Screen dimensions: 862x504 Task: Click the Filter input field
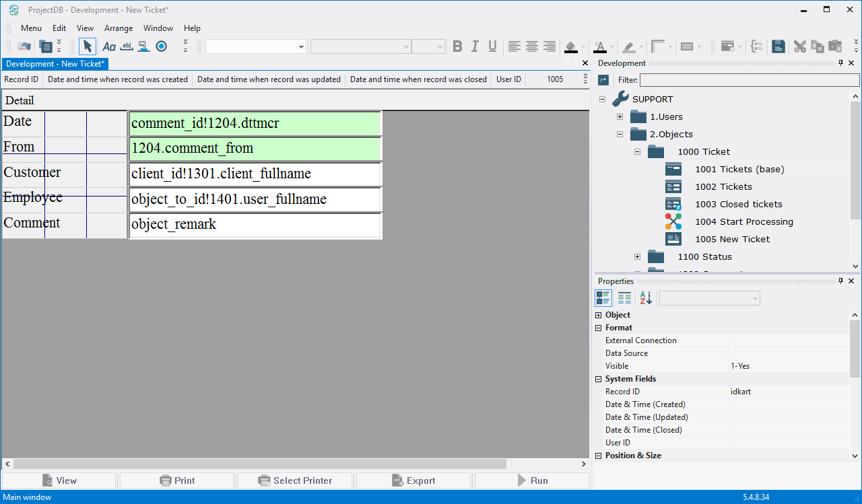coord(748,80)
